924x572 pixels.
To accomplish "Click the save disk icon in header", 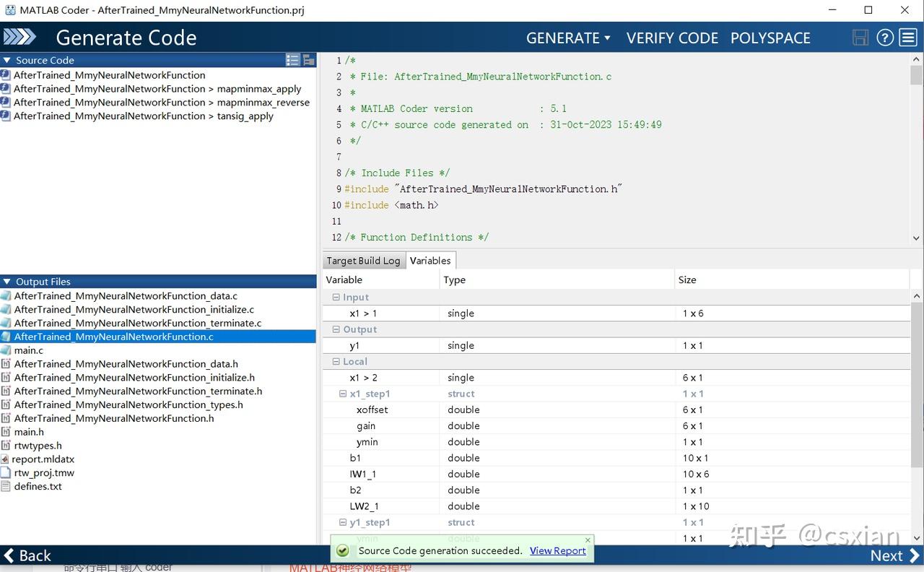I will 860,38.
